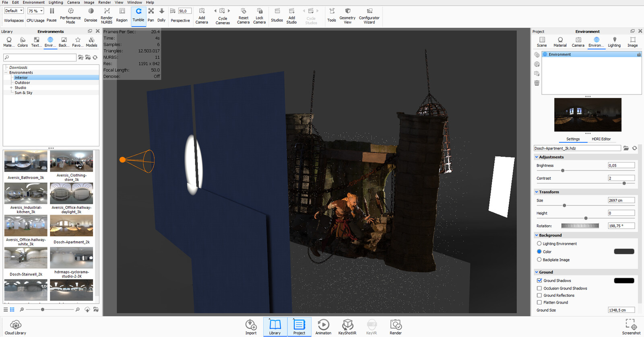
Task: Collapse the Adjustments section
Action: click(537, 157)
